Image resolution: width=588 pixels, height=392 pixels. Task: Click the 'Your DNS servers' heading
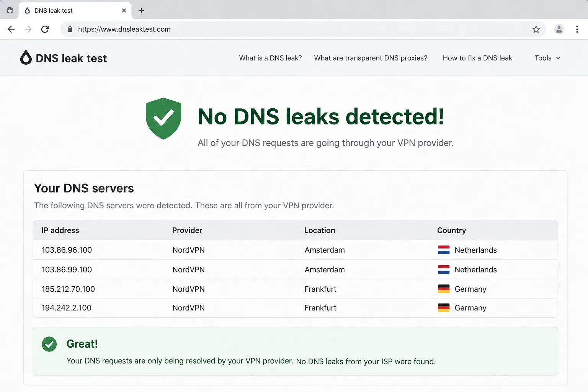[84, 188]
